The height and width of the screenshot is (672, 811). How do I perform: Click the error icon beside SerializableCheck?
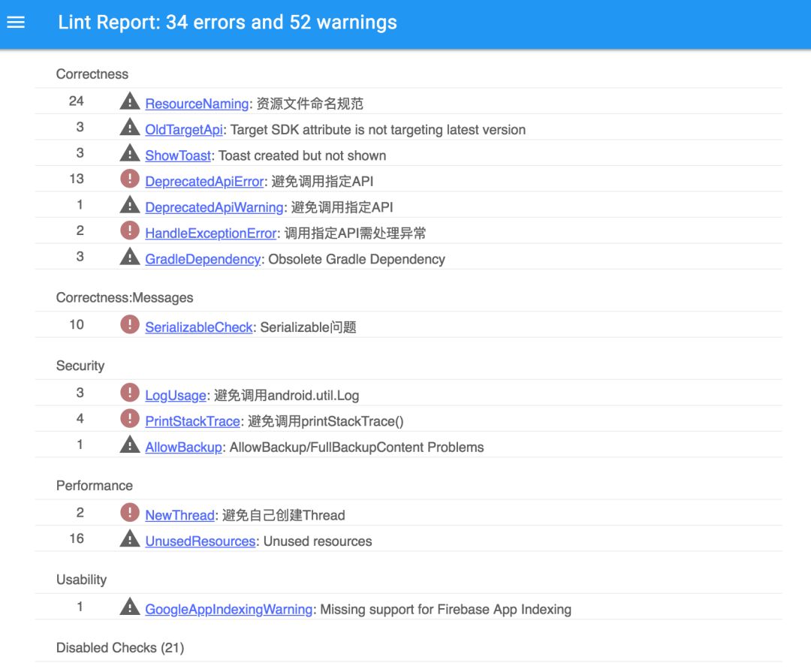tap(130, 326)
